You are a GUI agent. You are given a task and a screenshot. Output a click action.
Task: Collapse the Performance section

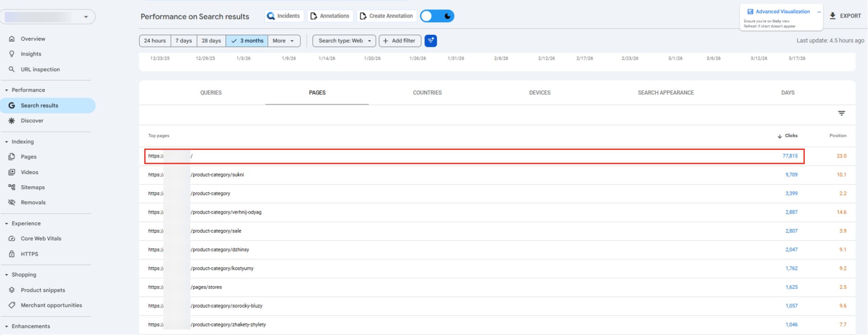[x=6, y=91]
